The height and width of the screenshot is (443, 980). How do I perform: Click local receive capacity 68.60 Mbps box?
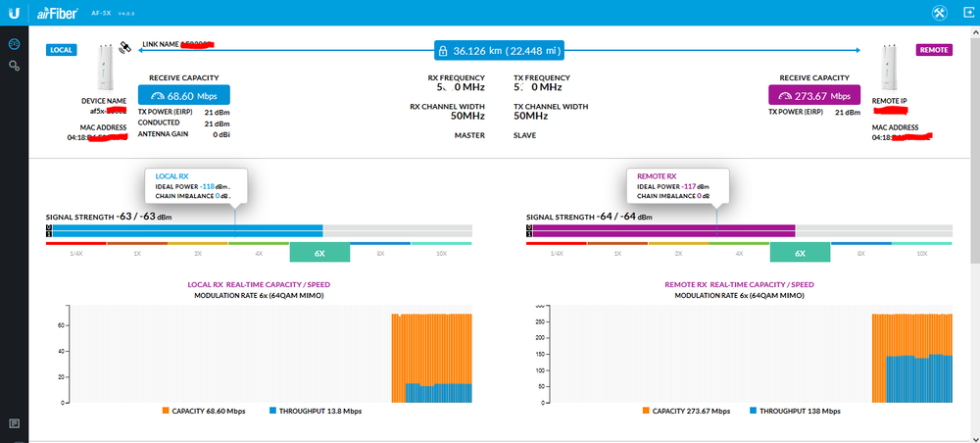183,95
